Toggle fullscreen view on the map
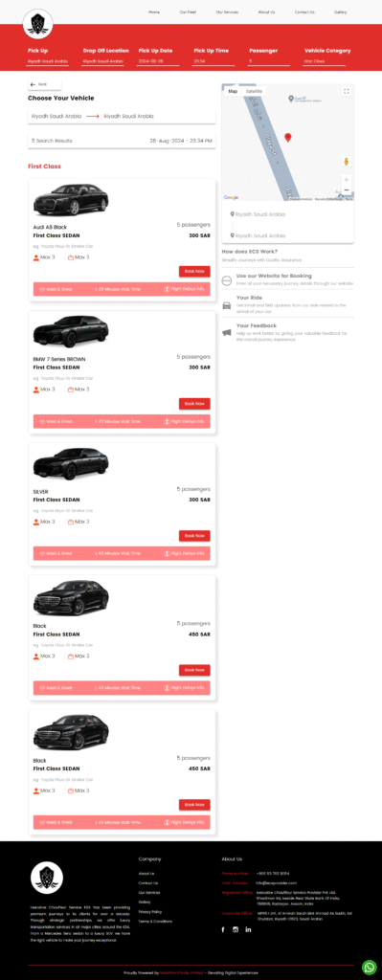Viewport: 382px width, 980px height. click(x=347, y=91)
